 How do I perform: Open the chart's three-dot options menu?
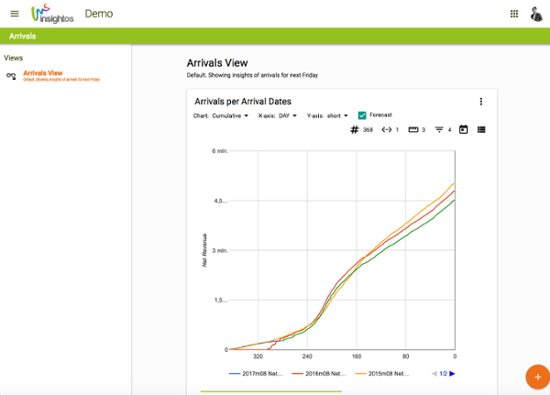[x=481, y=101]
